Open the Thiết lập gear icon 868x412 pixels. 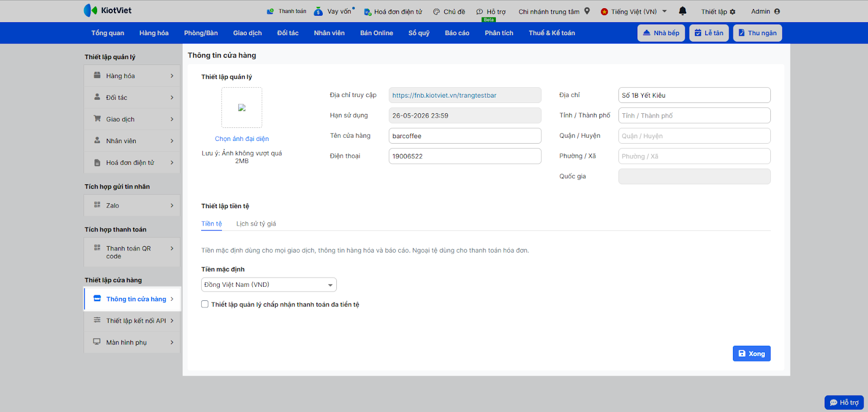(x=732, y=12)
